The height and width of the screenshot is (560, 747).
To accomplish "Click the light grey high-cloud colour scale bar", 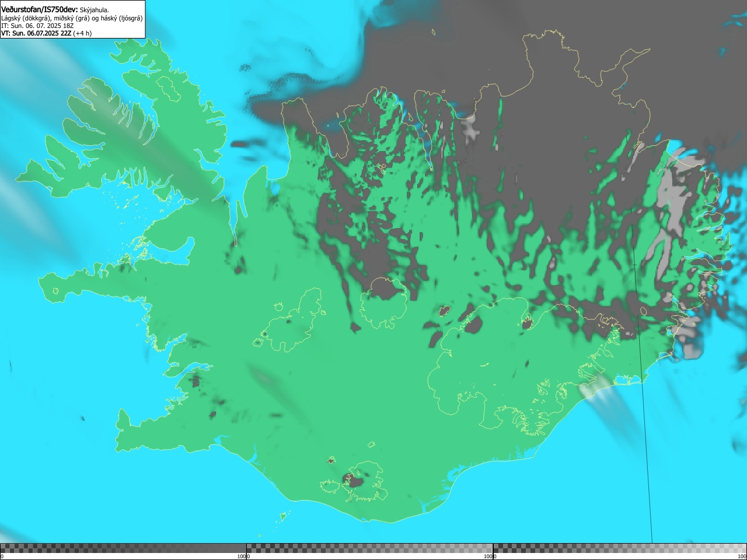I will tap(620, 548).
